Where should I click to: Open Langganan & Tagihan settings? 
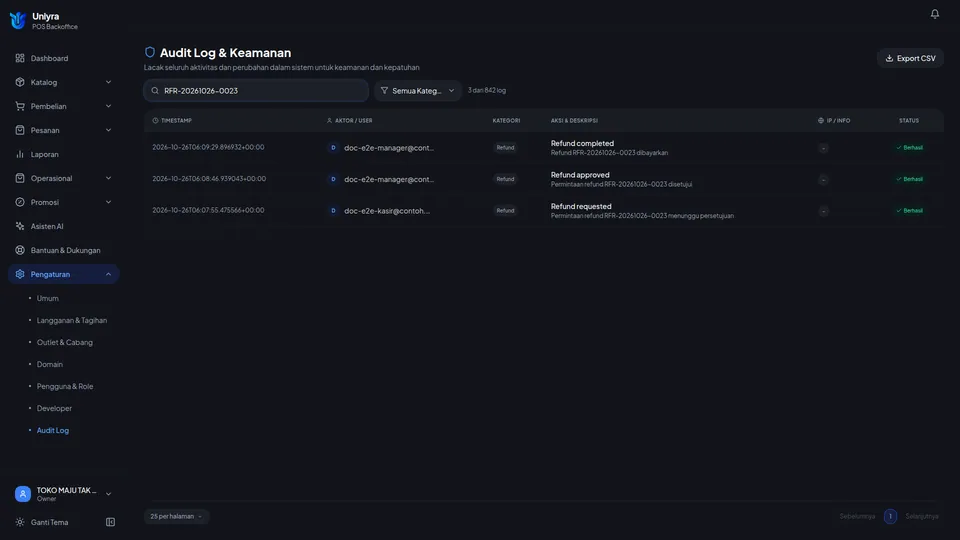point(72,320)
